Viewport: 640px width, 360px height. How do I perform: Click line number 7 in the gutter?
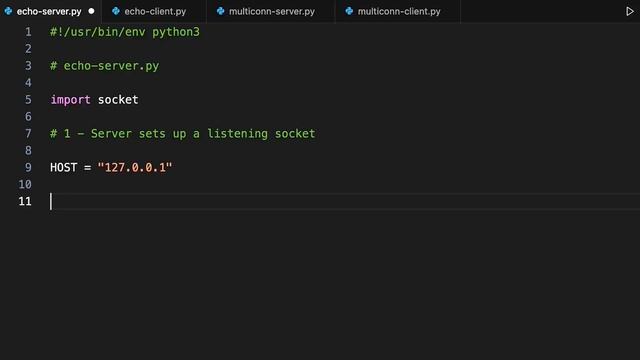(28, 133)
